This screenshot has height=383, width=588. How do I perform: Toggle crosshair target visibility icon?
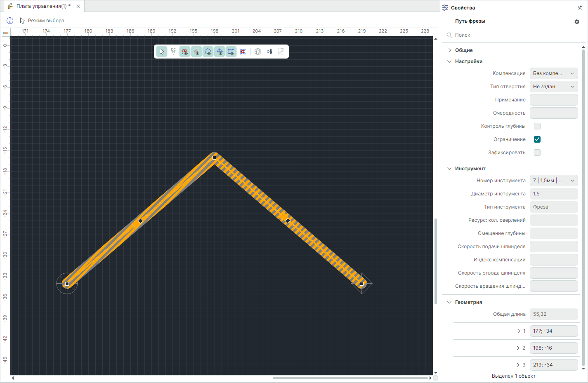click(220, 52)
